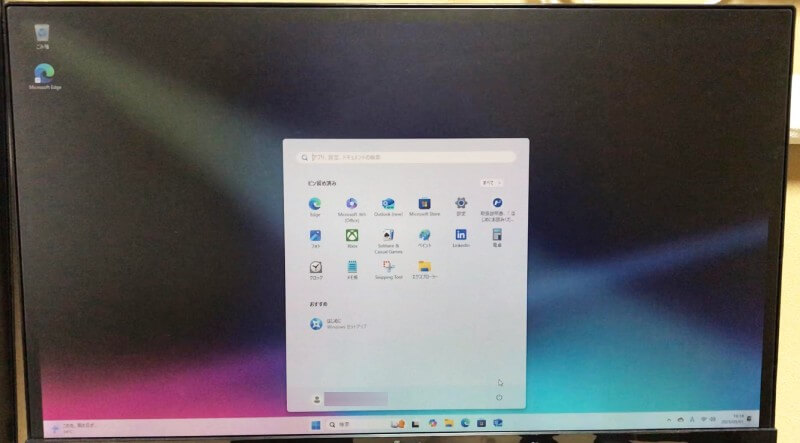Launch Microsoft 365 (Office) app
Viewport: 800px width, 443px height.
pos(352,209)
